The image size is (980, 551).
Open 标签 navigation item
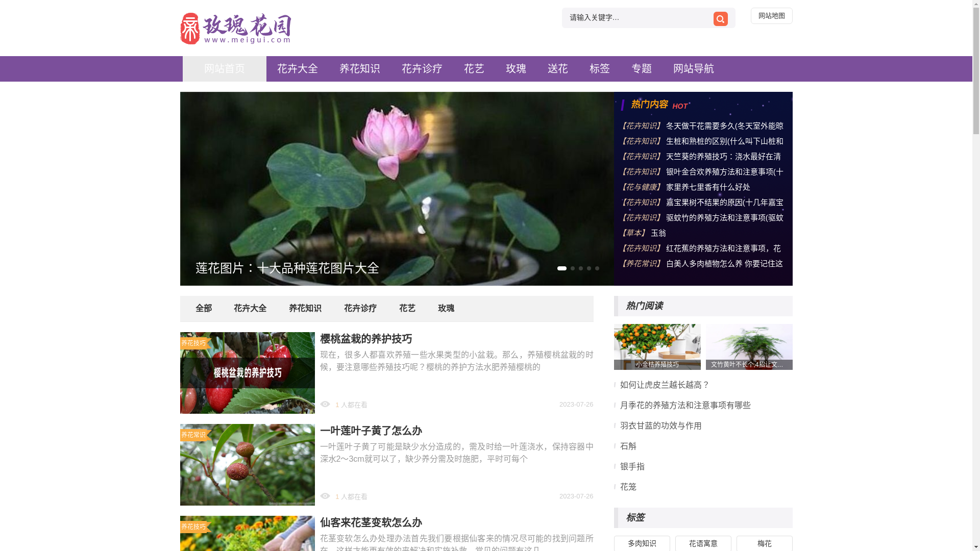click(x=600, y=69)
